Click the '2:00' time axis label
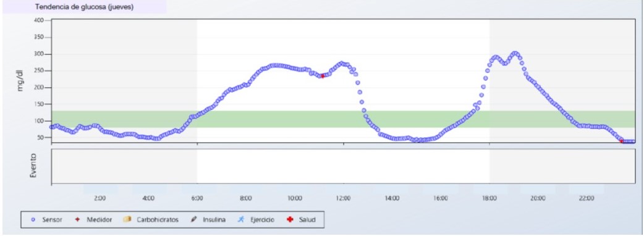The height and width of the screenshot is (236, 644). pyautogui.click(x=100, y=198)
